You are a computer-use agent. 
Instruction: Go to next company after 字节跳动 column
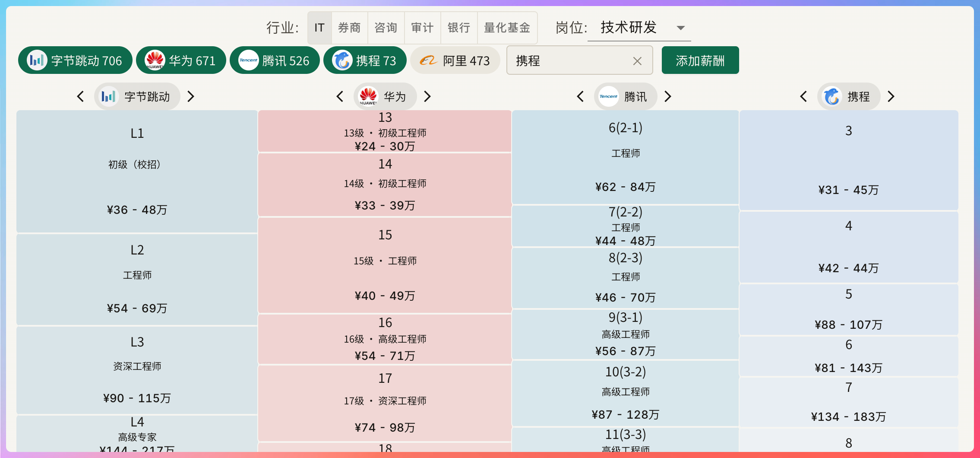pyautogui.click(x=191, y=96)
